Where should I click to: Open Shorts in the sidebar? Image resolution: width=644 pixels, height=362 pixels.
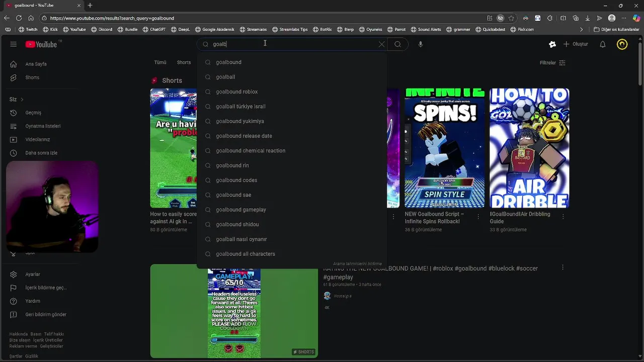pyautogui.click(x=32, y=77)
